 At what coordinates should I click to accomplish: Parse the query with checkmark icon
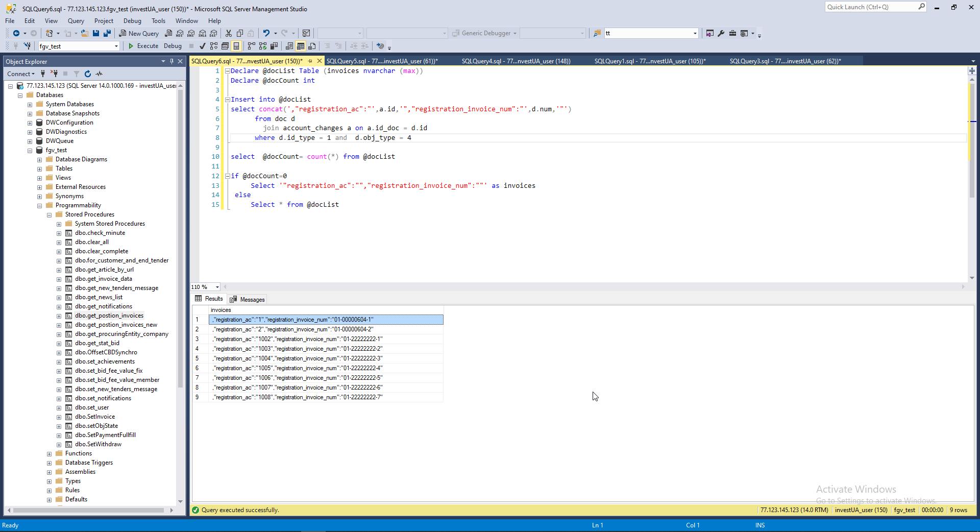[202, 46]
